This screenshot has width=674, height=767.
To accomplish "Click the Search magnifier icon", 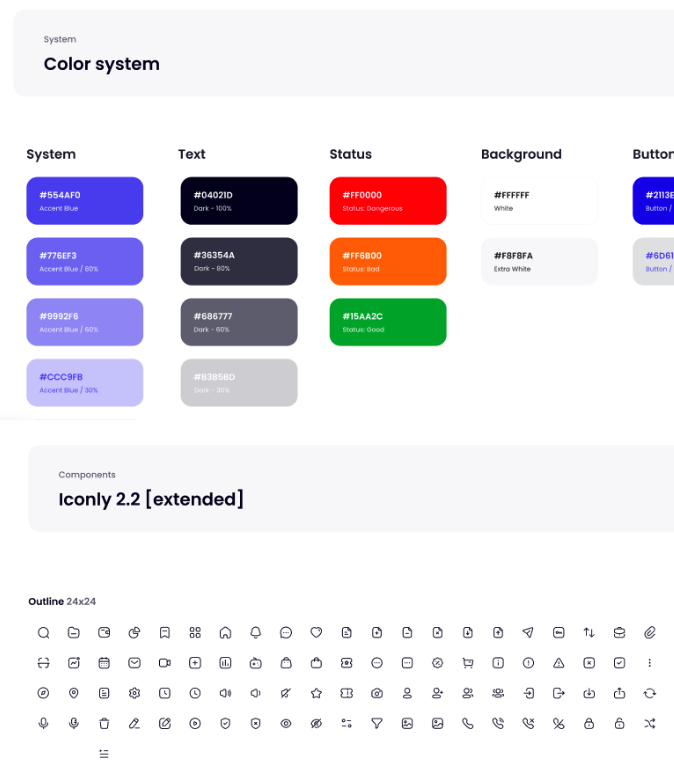I will coord(44,632).
